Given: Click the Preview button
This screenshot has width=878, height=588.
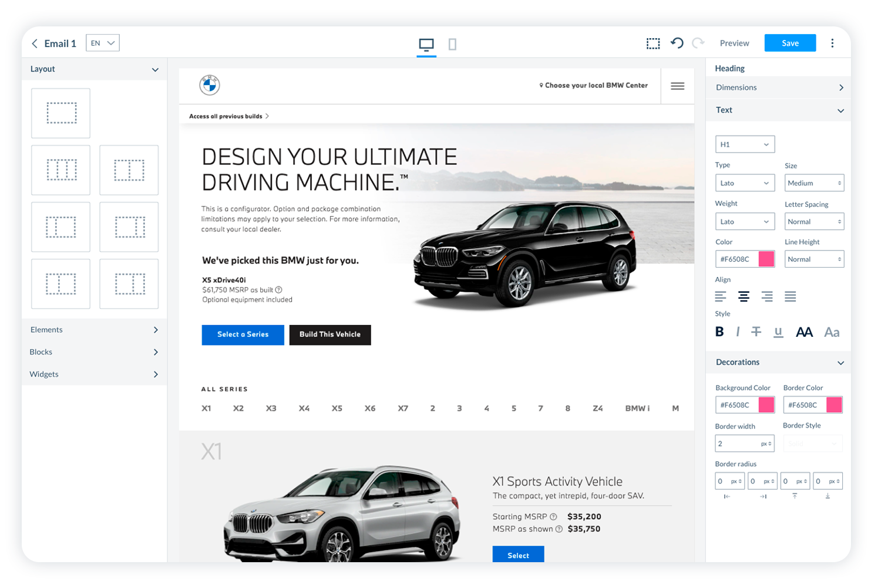Looking at the screenshot, I should (734, 43).
